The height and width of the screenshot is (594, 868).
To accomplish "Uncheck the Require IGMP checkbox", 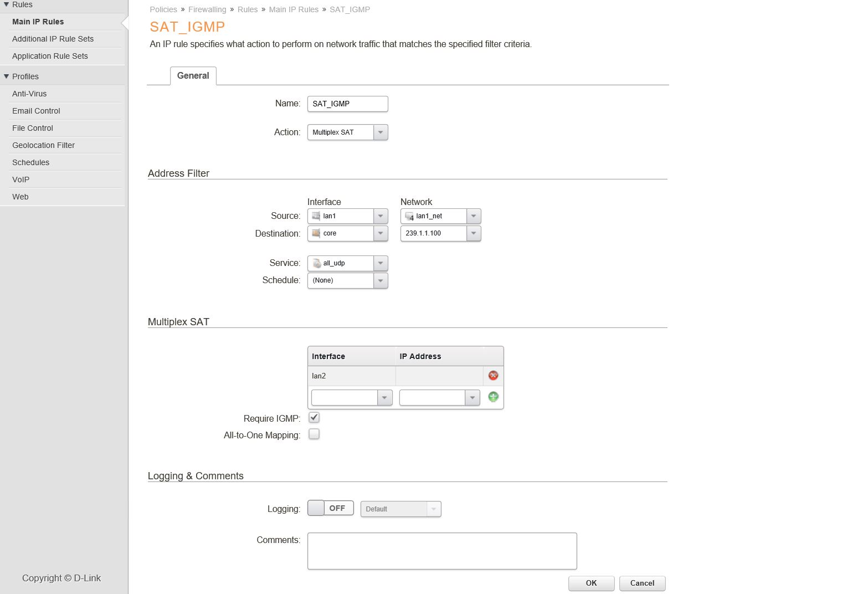I will [314, 417].
